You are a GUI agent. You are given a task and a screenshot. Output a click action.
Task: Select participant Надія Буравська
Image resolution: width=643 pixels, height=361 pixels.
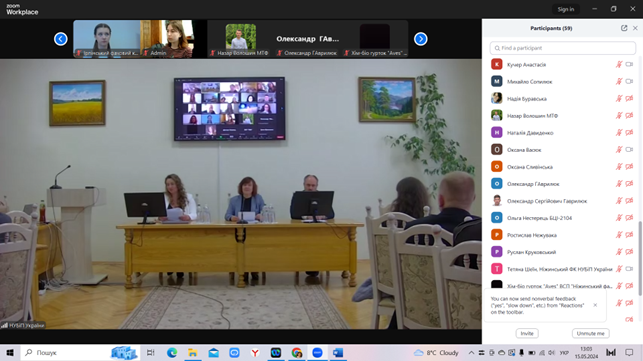(563, 98)
